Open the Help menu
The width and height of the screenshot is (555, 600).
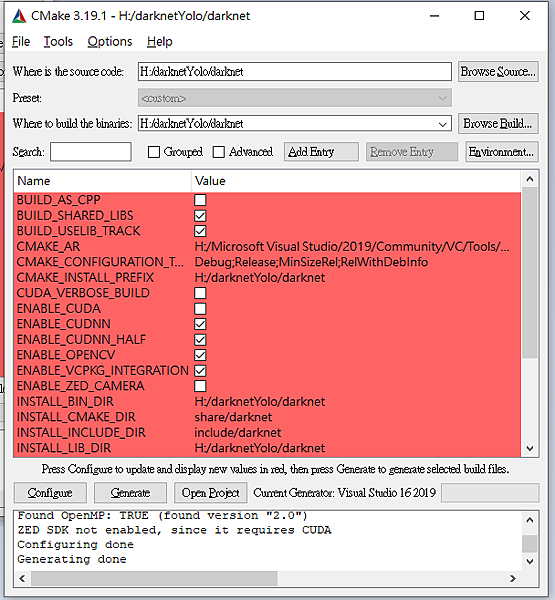[x=160, y=41]
